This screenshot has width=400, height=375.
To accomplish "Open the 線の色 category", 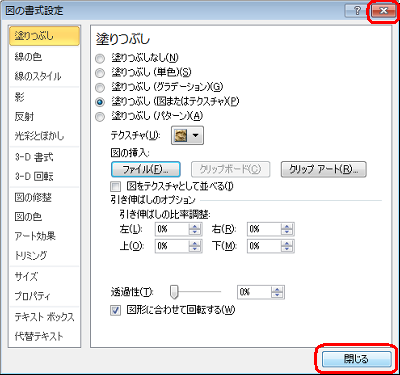I will [x=44, y=57].
